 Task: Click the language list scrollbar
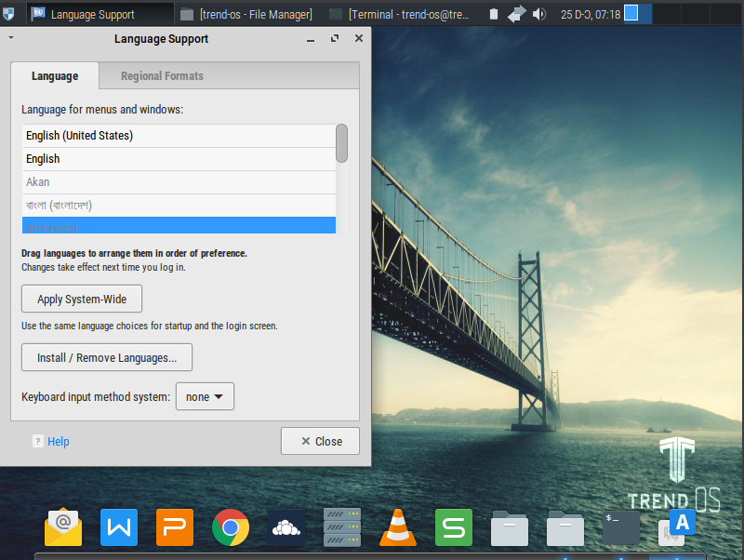click(342, 143)
